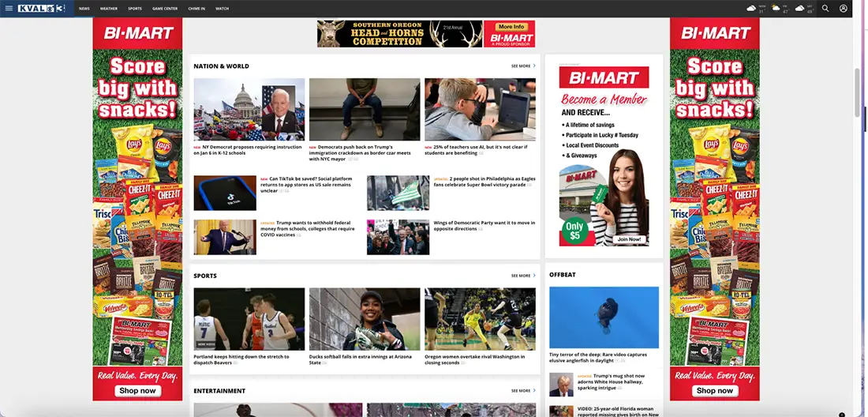Open the SPORTS menu item
Viewport: 868px width, 417px height.
[134, 9]
